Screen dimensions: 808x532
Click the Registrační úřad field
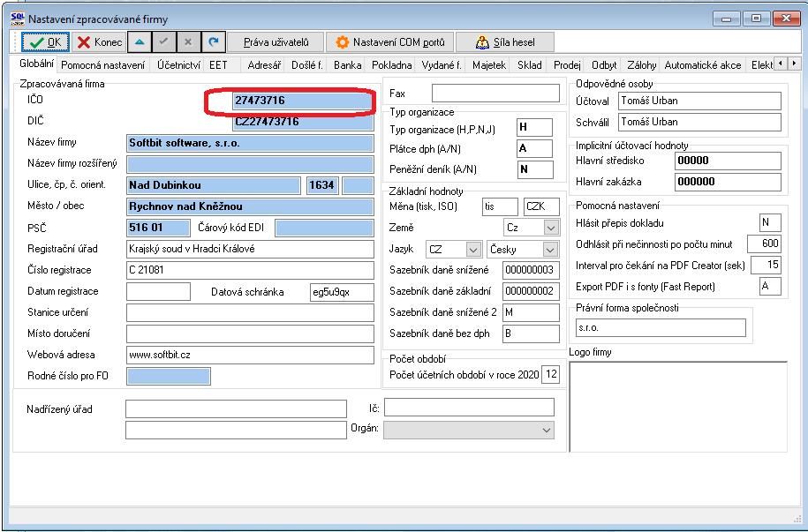tap(250, 249)
